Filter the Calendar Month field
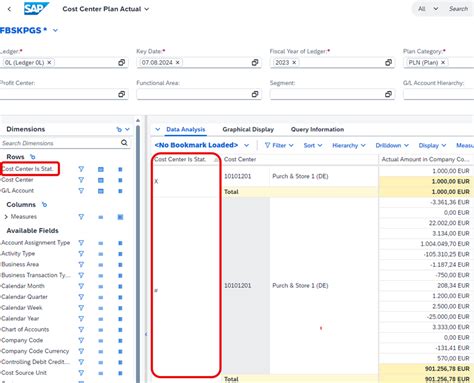This screenshot has height=383, width=474. click(81, 286)
